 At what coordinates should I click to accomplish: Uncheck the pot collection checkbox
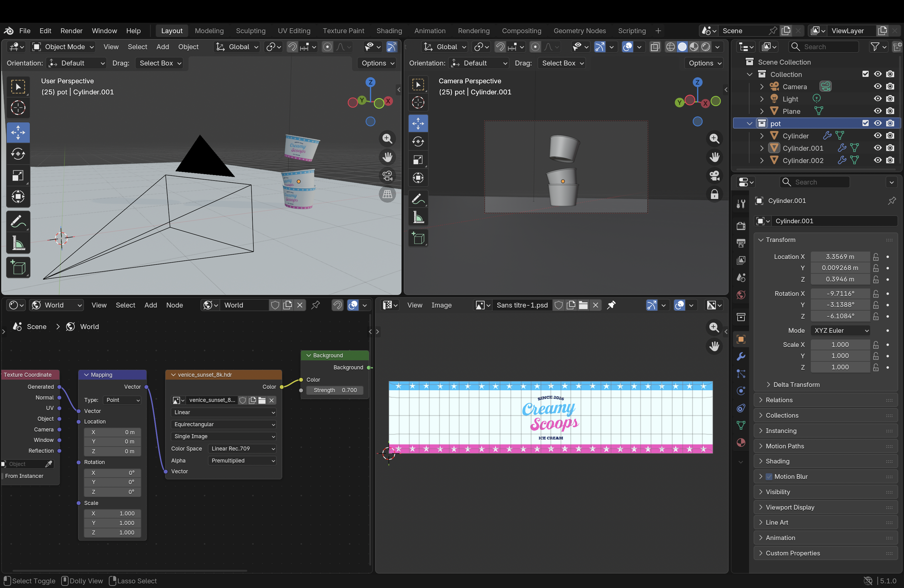coord(866,123)
